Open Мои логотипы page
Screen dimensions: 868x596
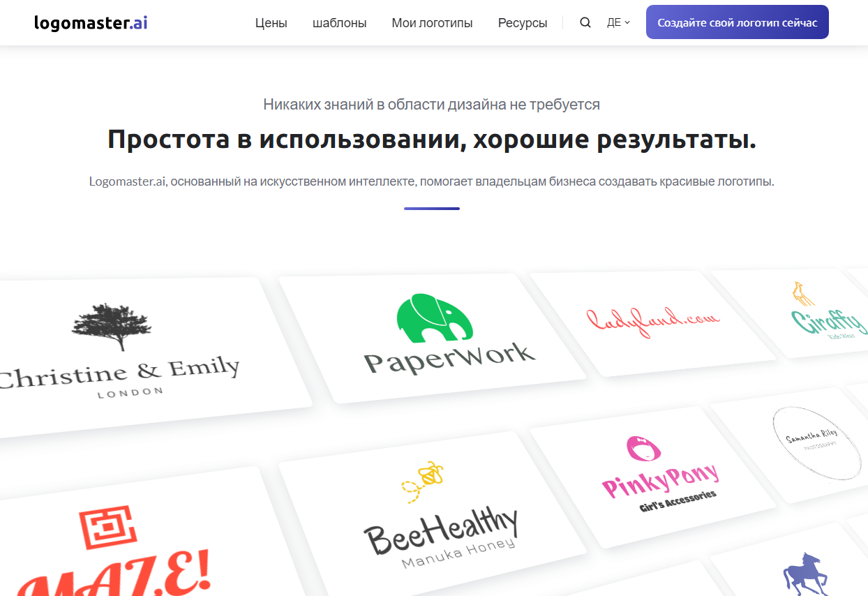click(432, 23)
